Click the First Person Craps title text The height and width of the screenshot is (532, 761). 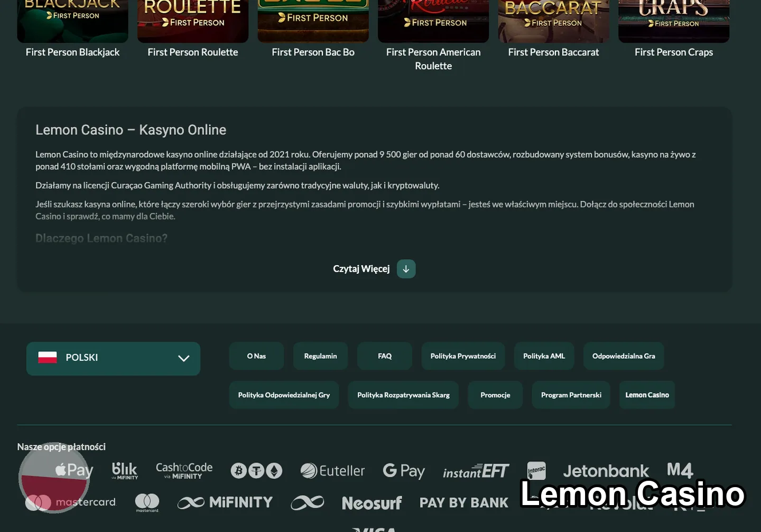coord(674,52)
